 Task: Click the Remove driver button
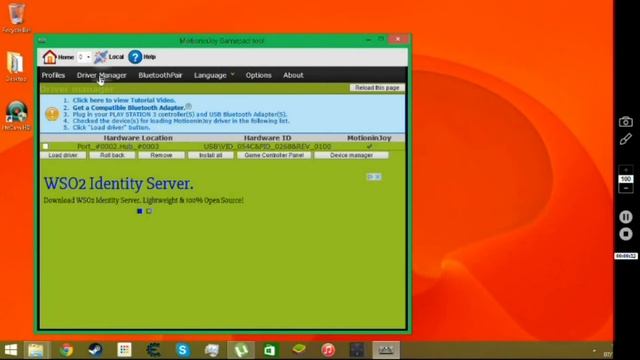161,155
